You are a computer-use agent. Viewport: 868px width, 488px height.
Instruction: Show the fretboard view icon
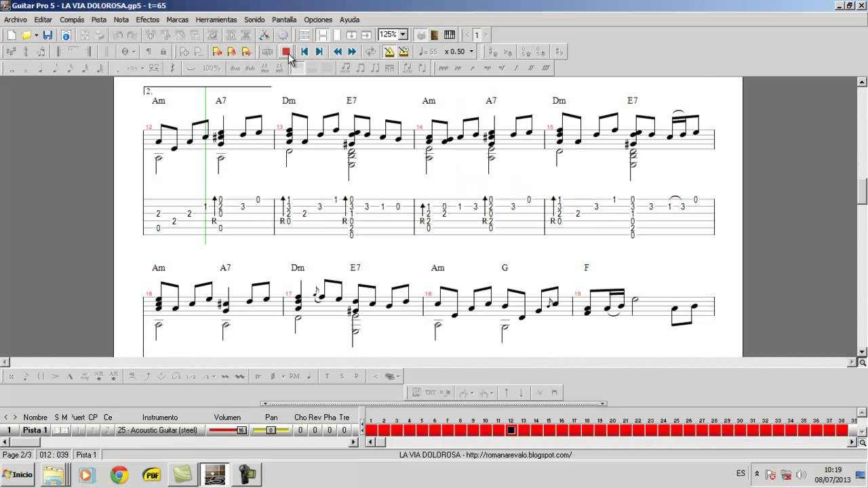pos(435,35)
